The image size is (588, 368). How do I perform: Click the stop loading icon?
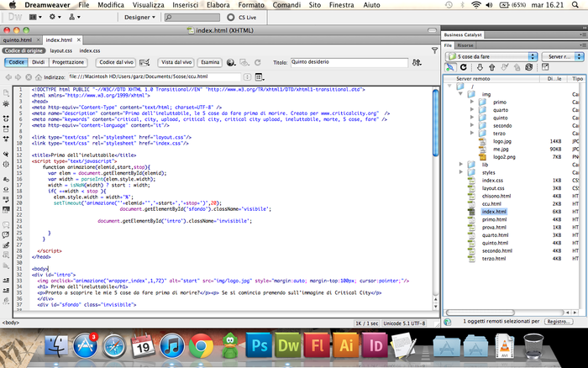click(28, 77)
